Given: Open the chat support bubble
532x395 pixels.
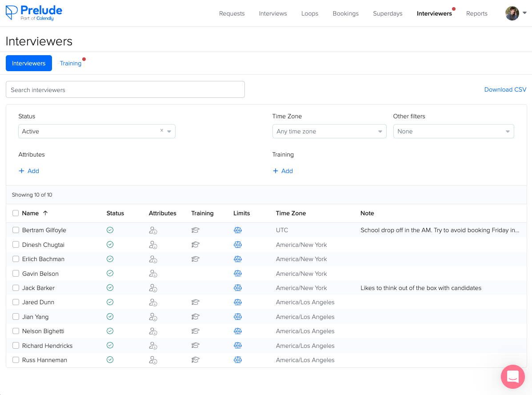Looking at the screenshot, I should [512, 377].
